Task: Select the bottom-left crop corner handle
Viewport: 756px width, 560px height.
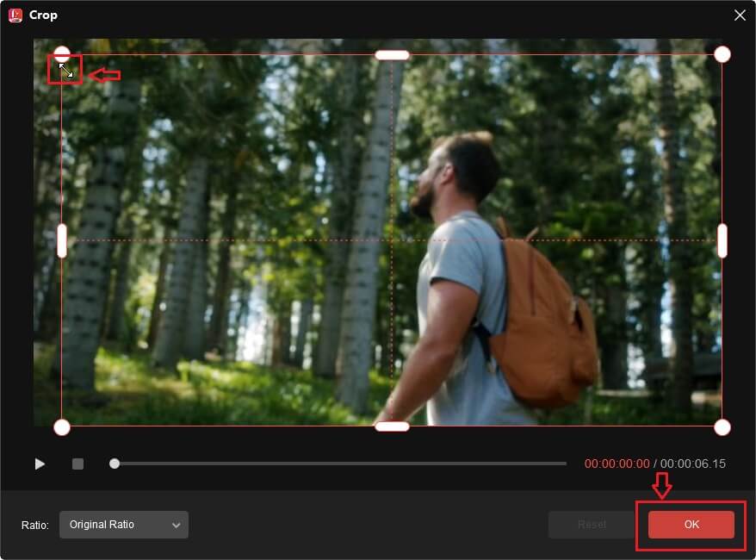Action: pyautogui.click(x=62, y=427)
